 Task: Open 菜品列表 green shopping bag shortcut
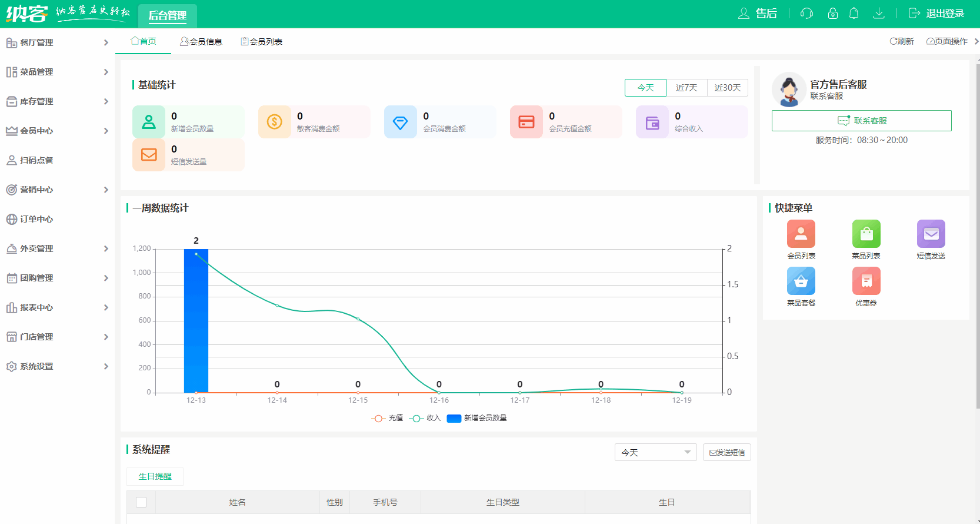click(866, 234)
